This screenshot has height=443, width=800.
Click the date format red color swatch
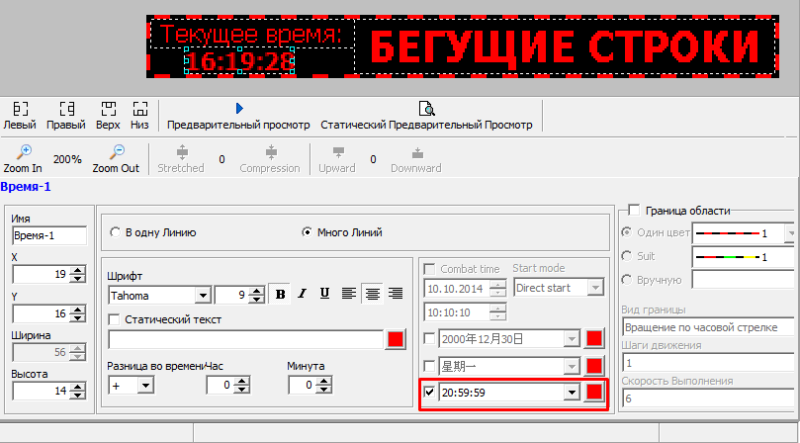tap(594, 339)
